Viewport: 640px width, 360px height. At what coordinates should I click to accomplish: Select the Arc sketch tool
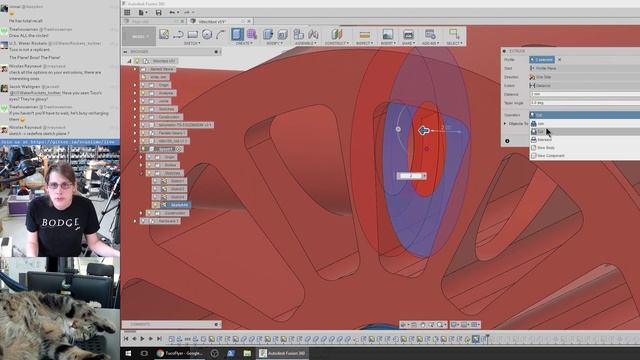point(220,35)
